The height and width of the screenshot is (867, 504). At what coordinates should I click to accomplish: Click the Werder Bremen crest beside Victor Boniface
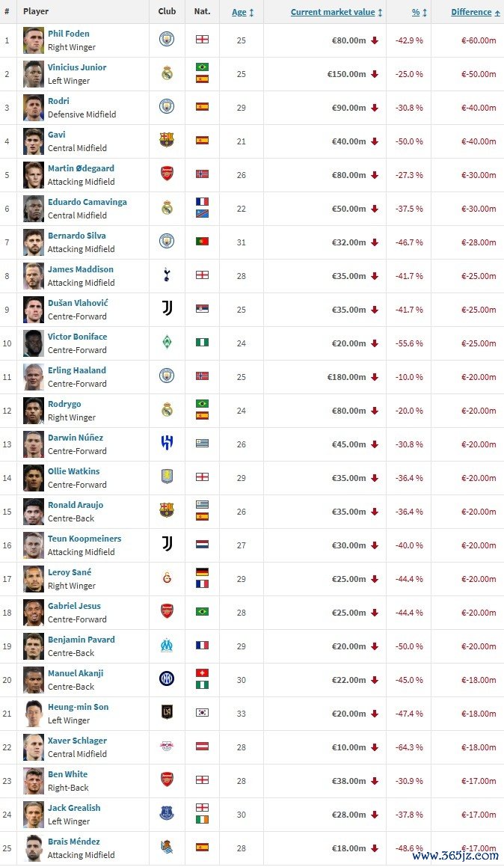point(167,343)
